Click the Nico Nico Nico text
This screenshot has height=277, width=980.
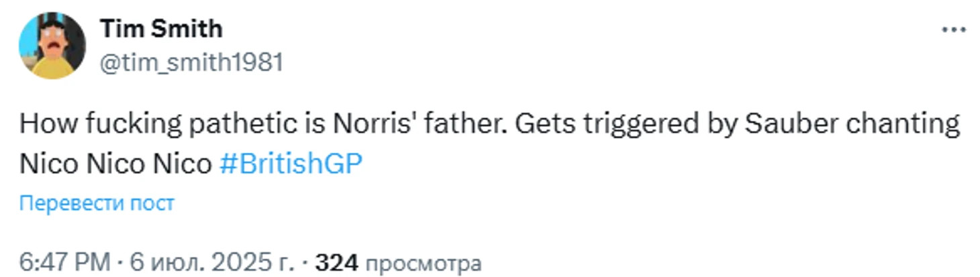point(115,164)
